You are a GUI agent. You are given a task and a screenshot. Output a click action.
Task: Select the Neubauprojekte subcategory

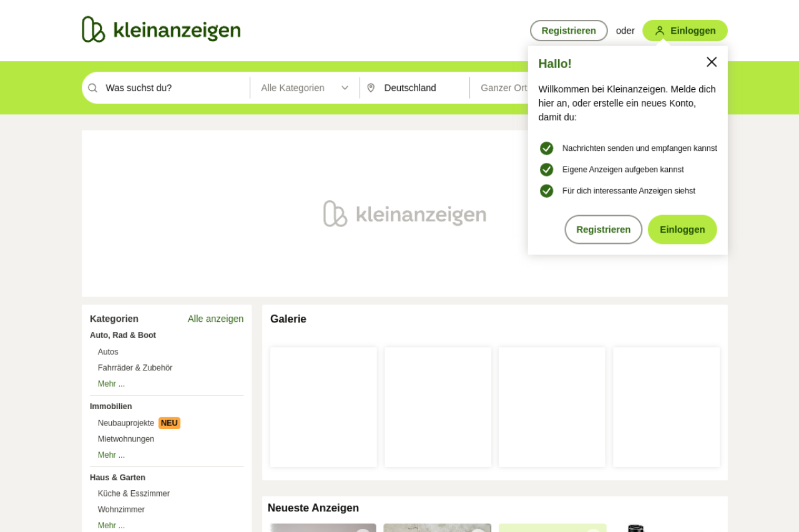[x=126, y=423]
